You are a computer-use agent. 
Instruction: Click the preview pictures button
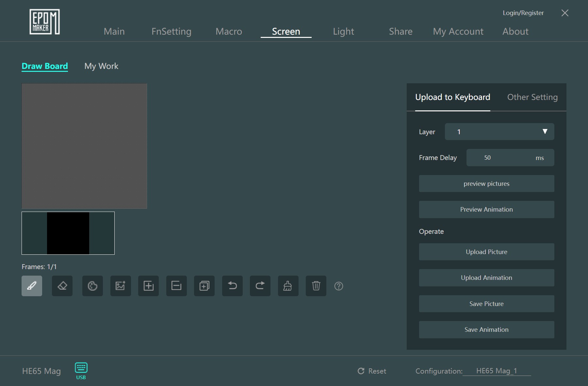coord(487,184)
